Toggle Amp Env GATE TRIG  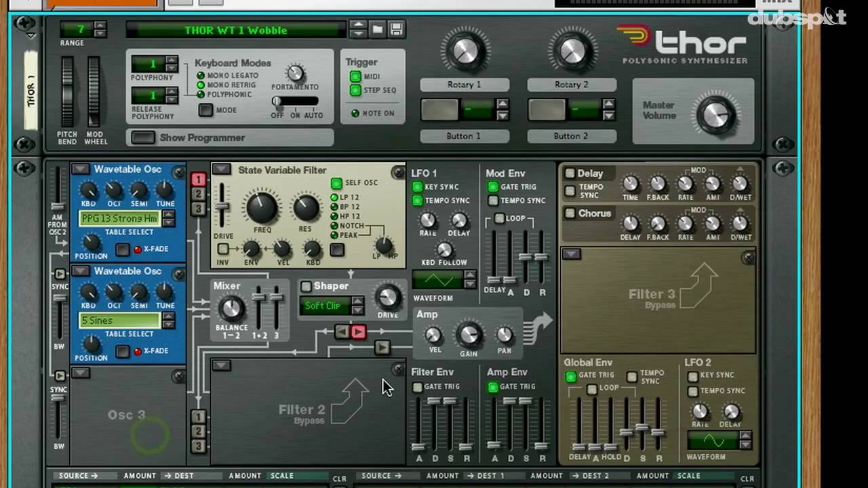[x=493, y=387]
